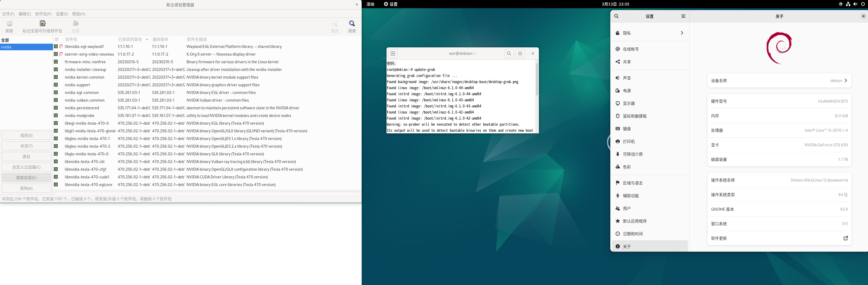The width and height of the screenshot is (868, 285).
Task: Toggle status box for libnvidia-tesla-470-cuda1
Action: pyautogui.click(x=56, y=177)
